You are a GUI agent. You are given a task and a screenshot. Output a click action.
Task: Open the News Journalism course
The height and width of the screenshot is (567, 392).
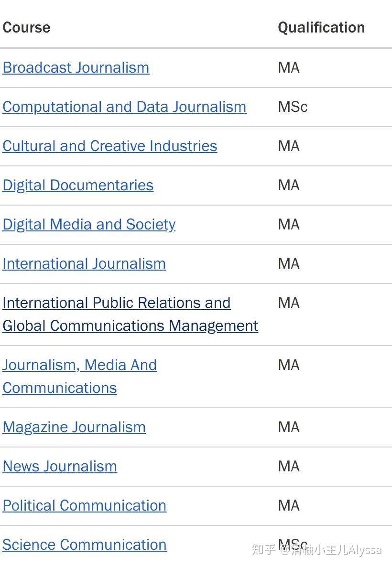(60, 467)
